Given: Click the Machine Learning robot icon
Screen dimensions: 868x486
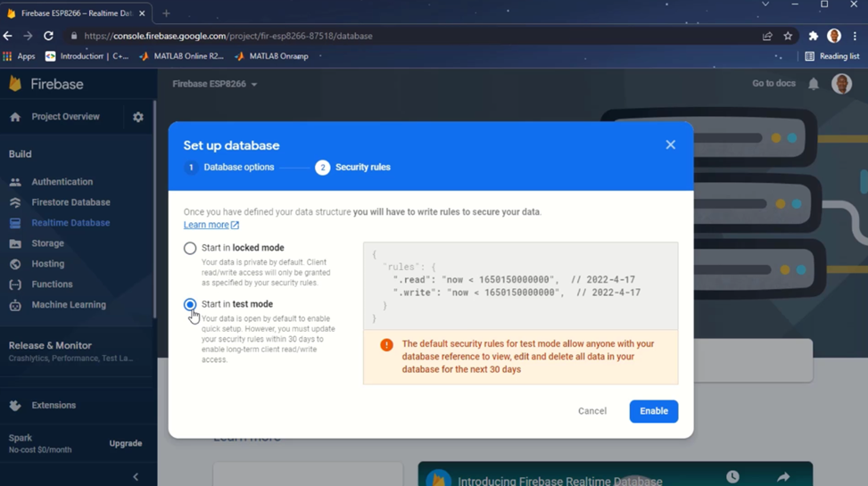Looking at the screenshot, I should 15,305.
